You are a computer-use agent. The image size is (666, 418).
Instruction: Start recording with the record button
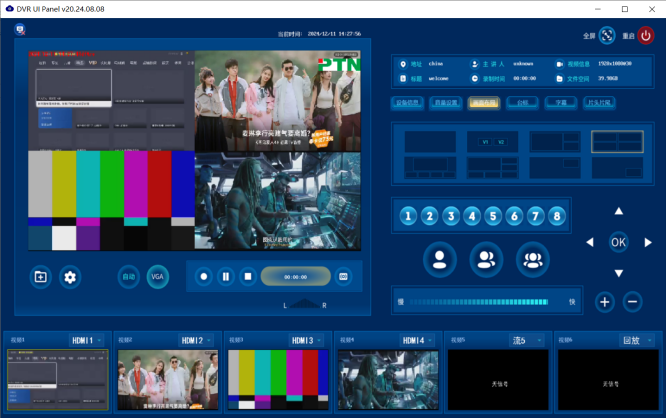coord(204,277)
